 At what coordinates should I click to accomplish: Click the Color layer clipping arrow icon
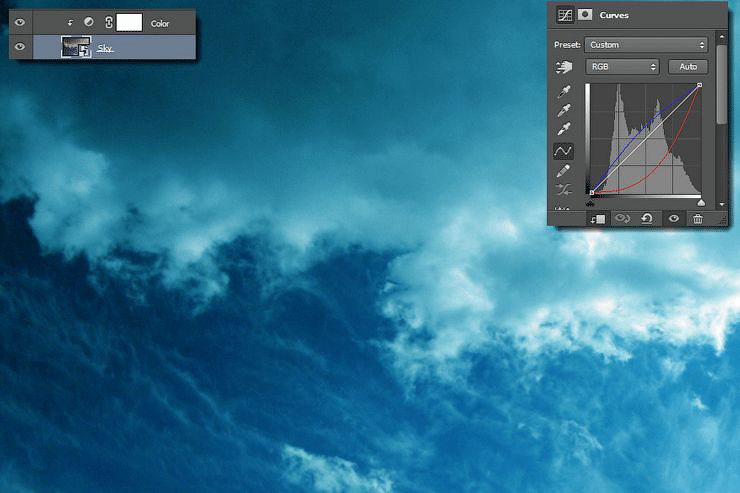70,23
